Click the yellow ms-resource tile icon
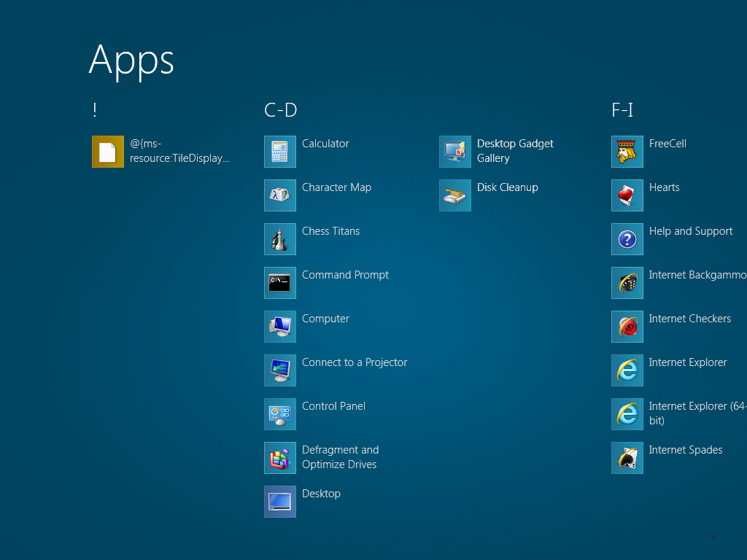 coord(108,152)
